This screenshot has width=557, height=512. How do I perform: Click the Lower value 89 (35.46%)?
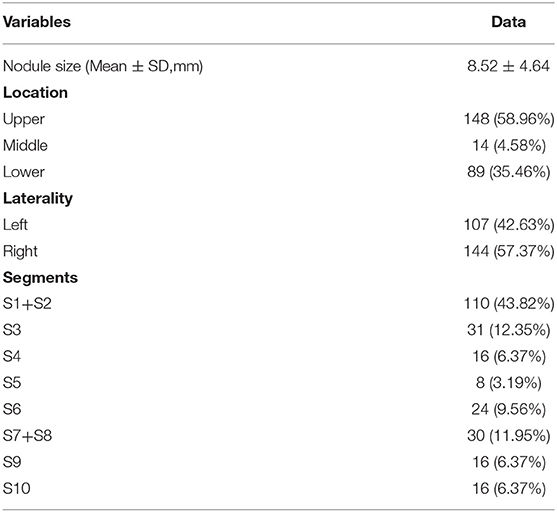[509, 172]
